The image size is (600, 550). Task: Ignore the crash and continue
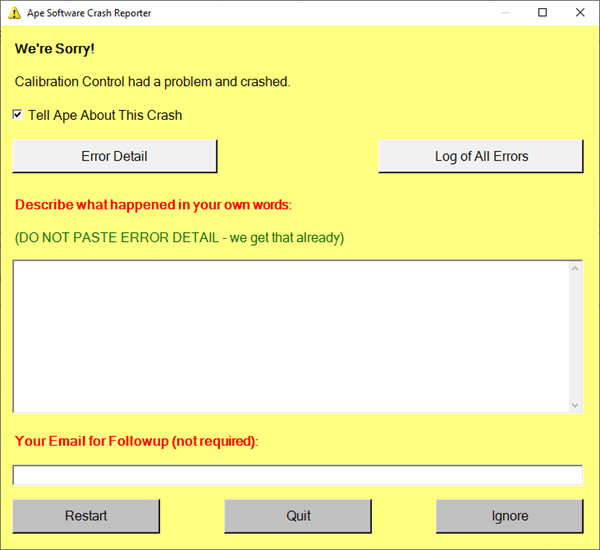pyautogui.click(x=510, y=516)
